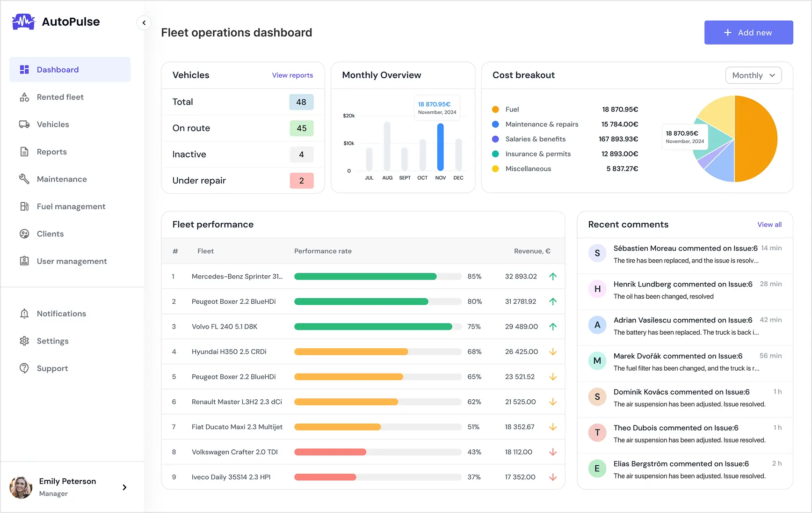Click the Under repair count badge 2
Screen dimensions: 812x513
302,181
